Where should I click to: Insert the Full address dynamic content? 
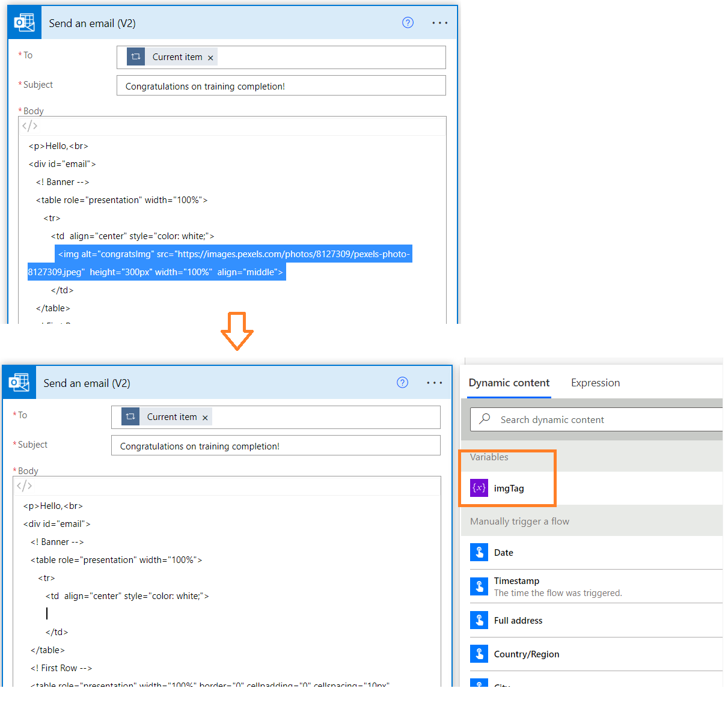click(x=518, y=620)
